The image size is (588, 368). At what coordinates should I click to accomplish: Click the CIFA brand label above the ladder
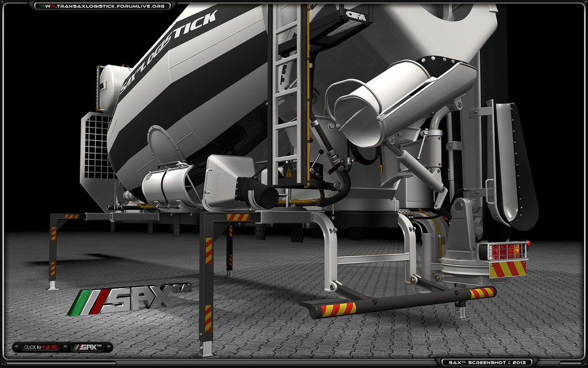tap(356, 14)
